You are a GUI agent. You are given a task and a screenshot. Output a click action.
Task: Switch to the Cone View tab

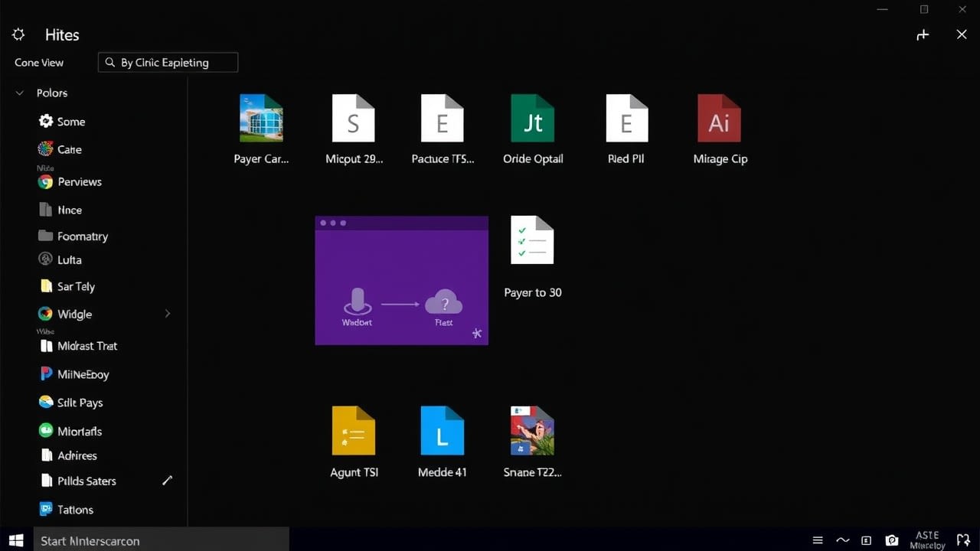(x=38, y=63)
